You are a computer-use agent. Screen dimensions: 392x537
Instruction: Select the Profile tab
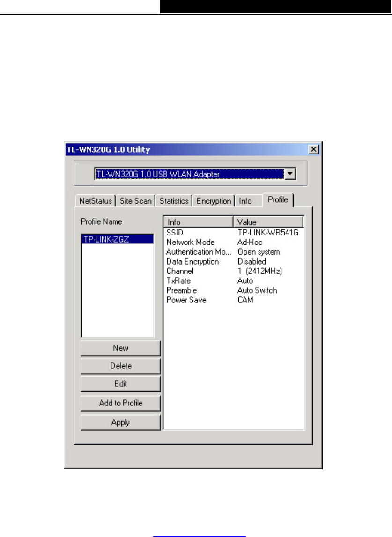[278, 199]
